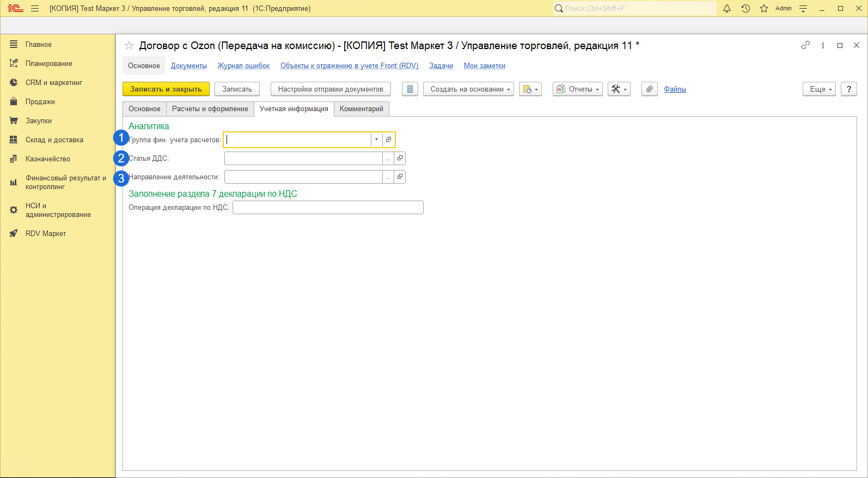Open selected Направление деятельности item

tap(400, 177)
